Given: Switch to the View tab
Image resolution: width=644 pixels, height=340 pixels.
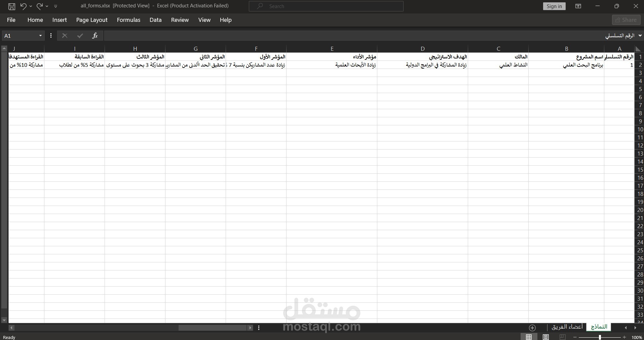Looking at the screenshot, I should click(204, 20).
